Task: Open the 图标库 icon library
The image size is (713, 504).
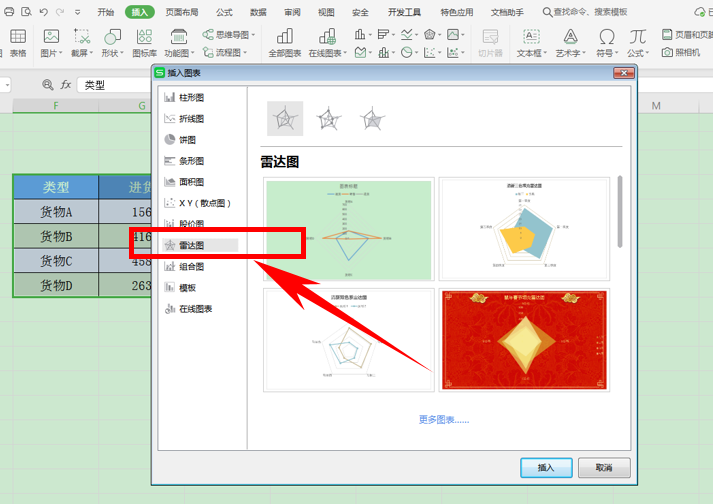Action: tap(144, 43)
